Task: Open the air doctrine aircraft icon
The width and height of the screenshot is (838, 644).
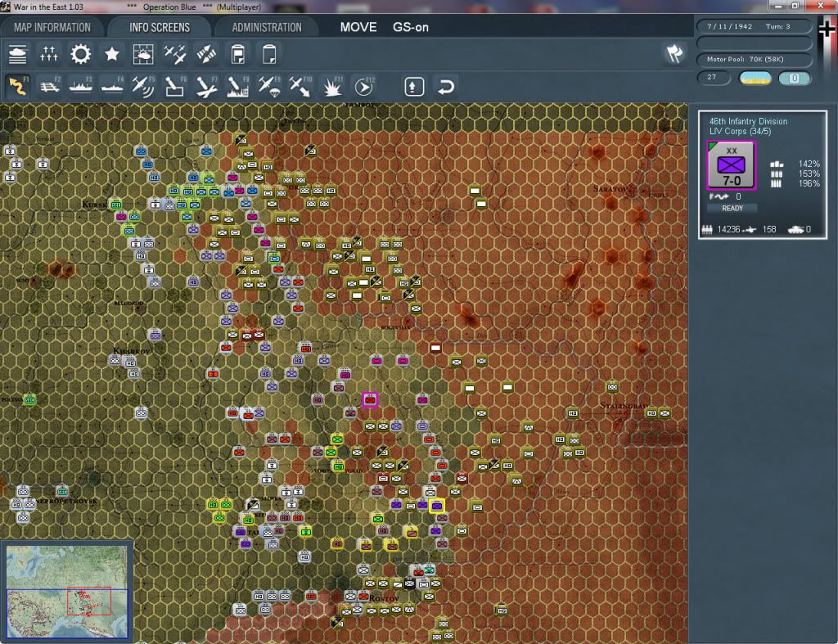Action: click(x=175, y=54)
